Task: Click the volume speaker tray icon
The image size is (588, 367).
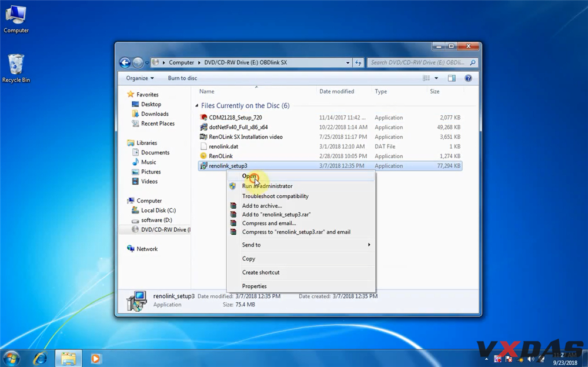Action: point(530,359)
